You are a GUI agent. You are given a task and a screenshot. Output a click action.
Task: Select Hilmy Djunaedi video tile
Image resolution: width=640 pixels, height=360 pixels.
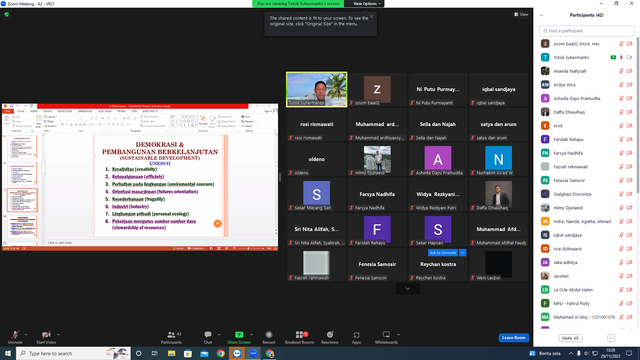(x=377, y=159)
